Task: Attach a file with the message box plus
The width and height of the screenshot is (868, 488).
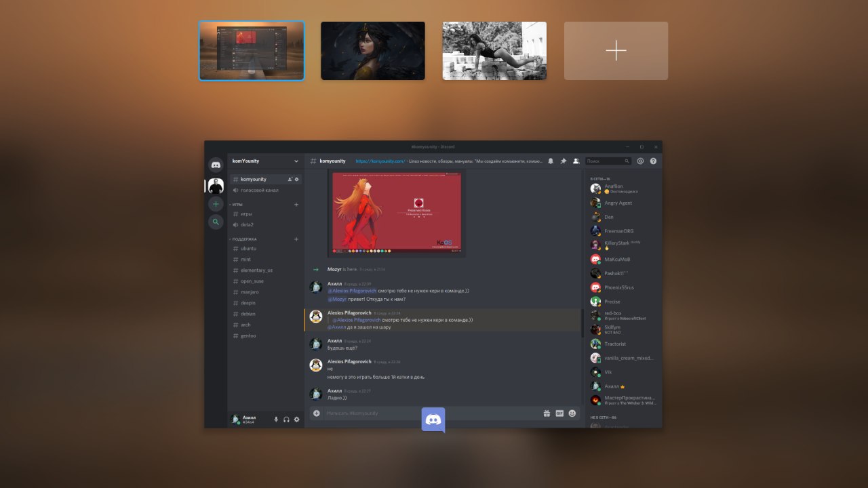Action: tap(316, 413)
